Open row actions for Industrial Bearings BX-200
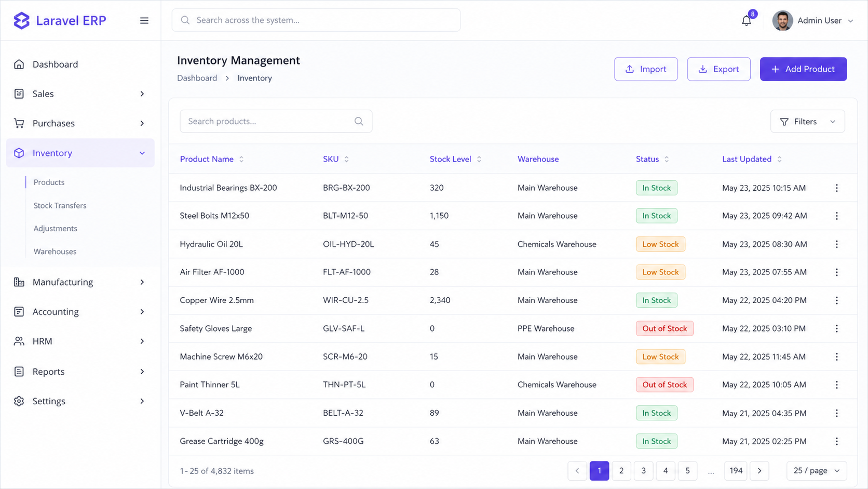868x489 pixels. tap(836, 188)
